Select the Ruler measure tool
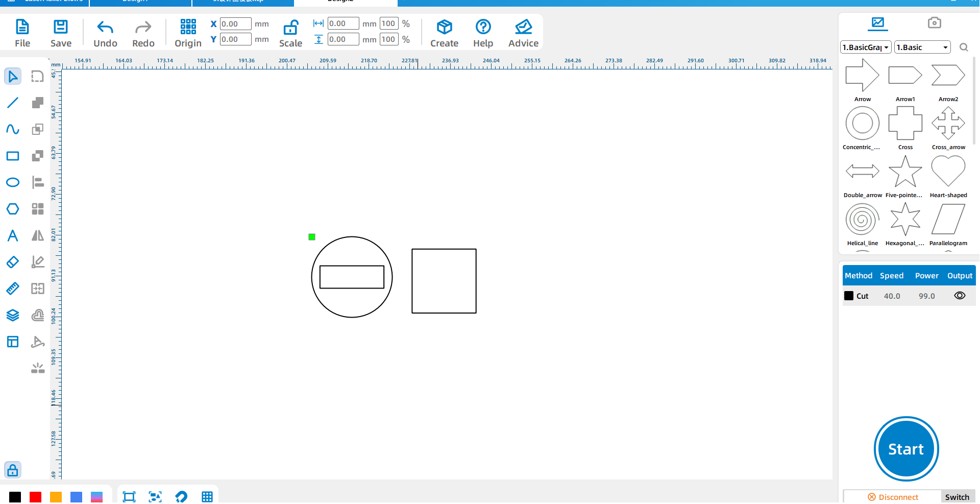 point(13,289)
